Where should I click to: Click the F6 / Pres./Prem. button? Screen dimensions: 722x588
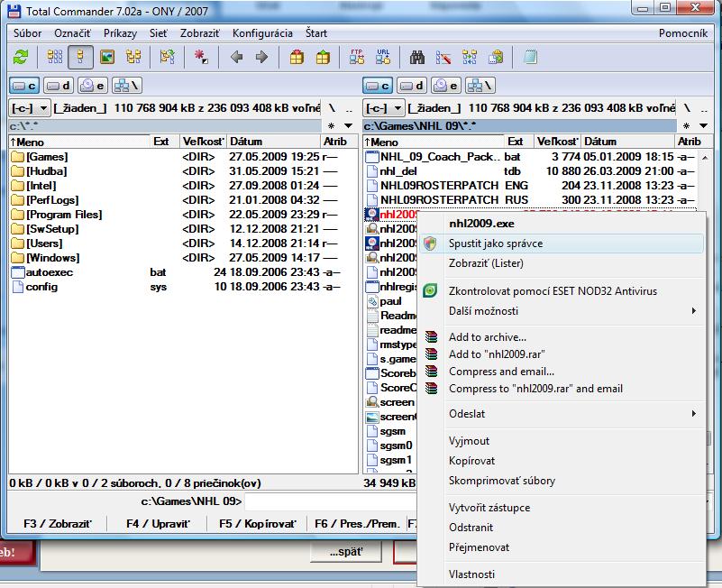click(357, 524)
